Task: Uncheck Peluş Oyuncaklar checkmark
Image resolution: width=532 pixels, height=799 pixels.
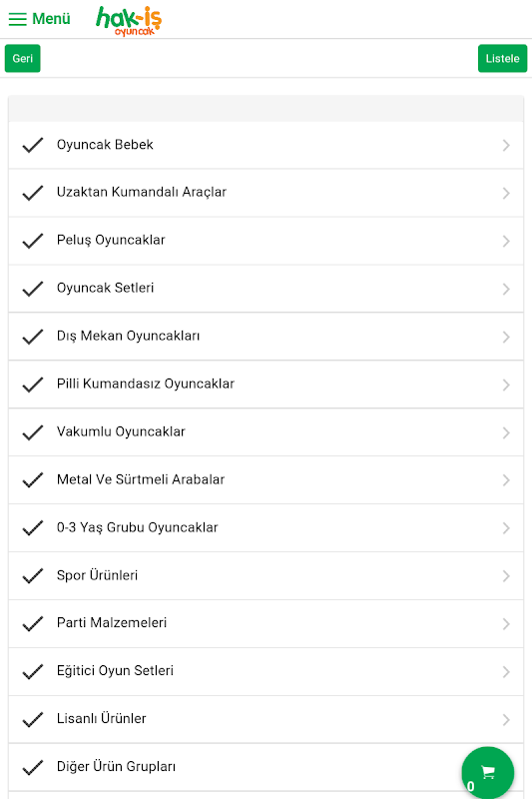Action: coord(33,241)
